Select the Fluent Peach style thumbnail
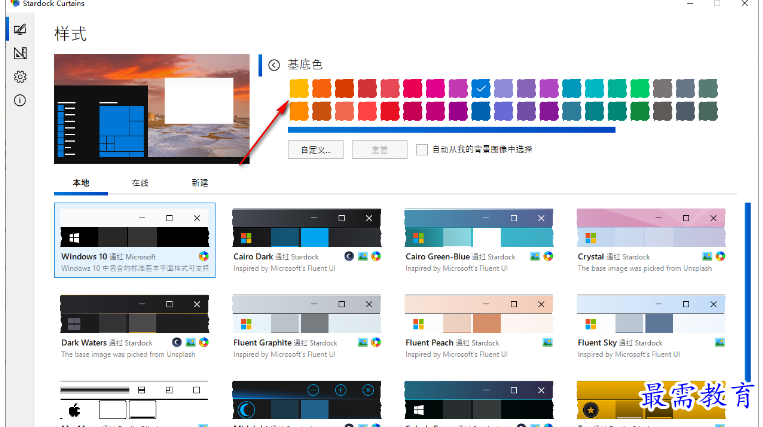Screen dimensions: 763x427 (479, 314)
